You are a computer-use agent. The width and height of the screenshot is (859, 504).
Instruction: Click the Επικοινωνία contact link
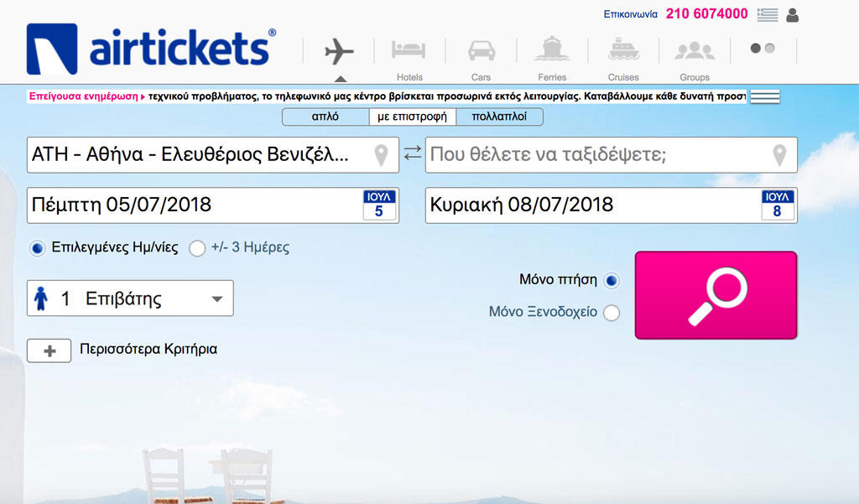pos(630,14)
